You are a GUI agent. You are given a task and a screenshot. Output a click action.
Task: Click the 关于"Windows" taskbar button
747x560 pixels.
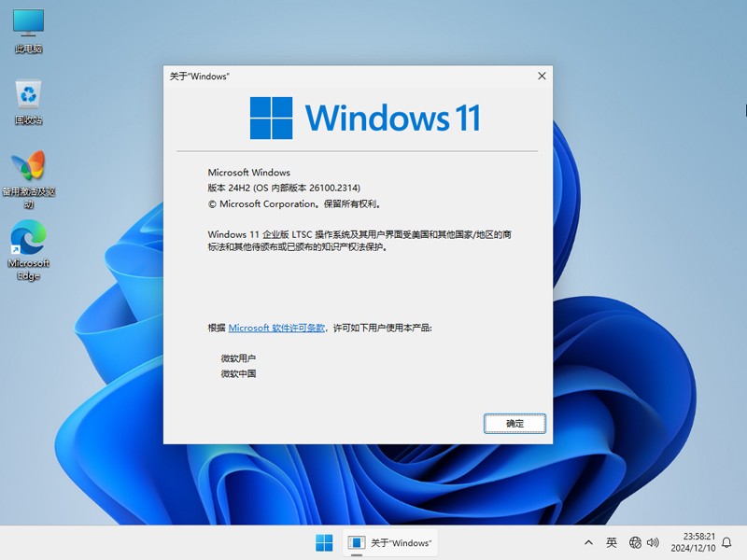(x=389, y=542)
